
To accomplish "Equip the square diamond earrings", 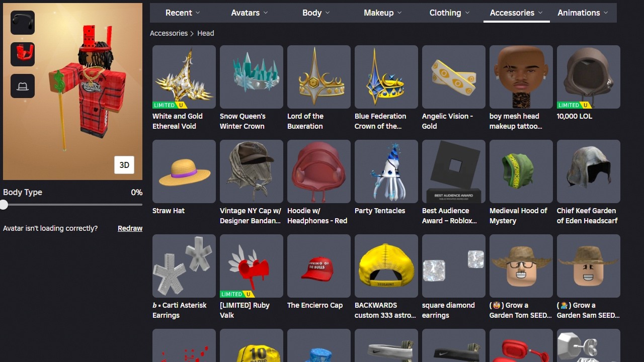I will coord(454,266).
